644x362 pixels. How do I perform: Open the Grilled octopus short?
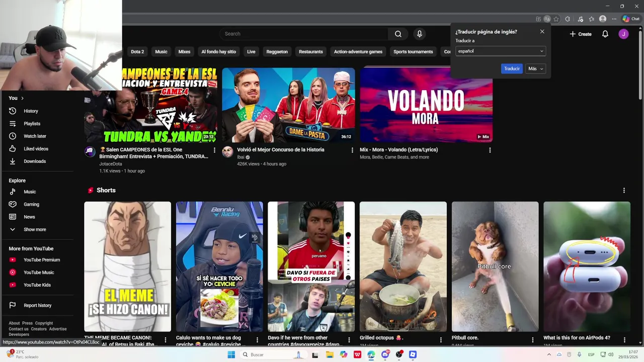tap(403, 266)
